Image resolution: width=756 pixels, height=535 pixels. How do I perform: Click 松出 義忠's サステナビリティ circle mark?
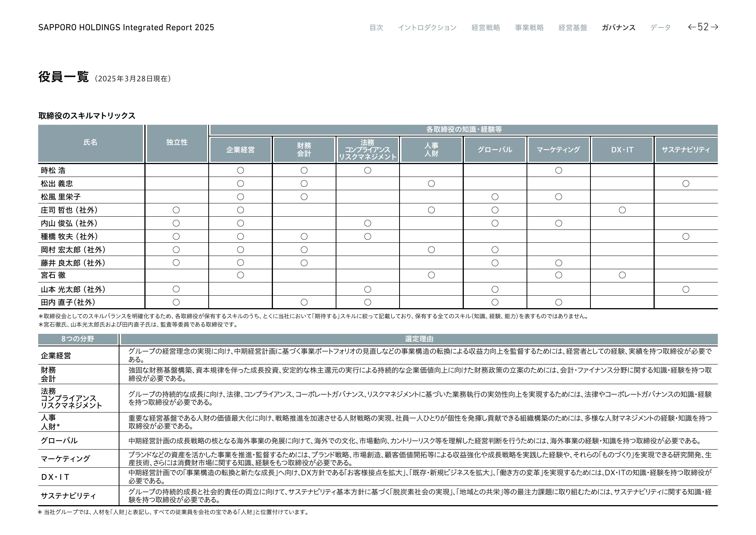686,184
